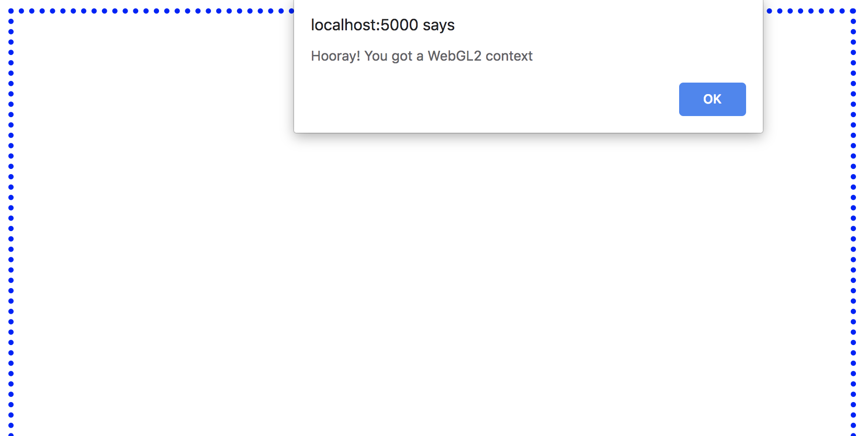Click the word "context" in the alert message
Image resolution: width=868 pixels, height=436 pixels.
509,56
